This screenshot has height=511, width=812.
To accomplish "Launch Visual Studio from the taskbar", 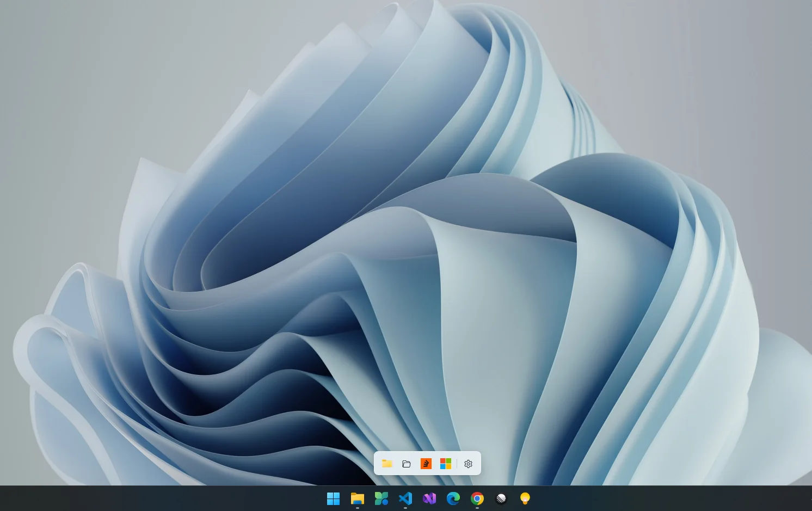I will [x=429, y=498].
